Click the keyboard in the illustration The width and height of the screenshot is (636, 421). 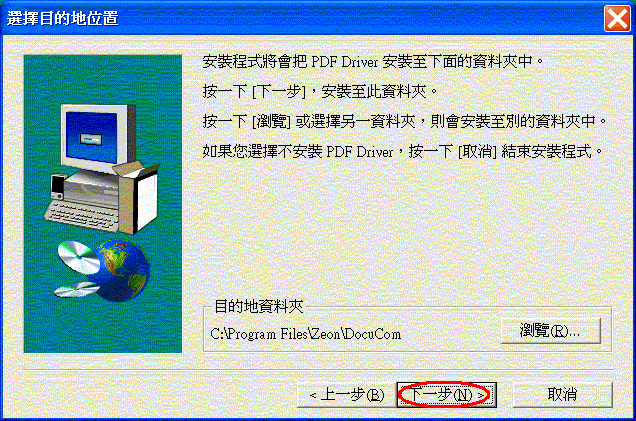click(x=81, y=216)
